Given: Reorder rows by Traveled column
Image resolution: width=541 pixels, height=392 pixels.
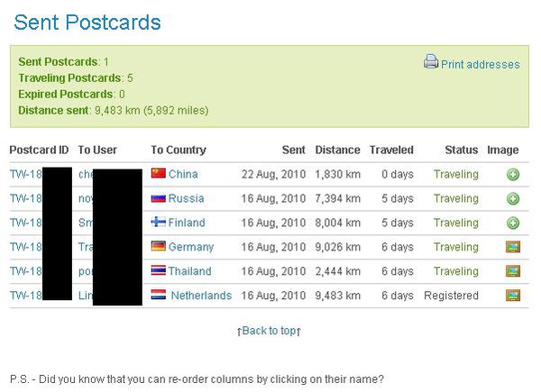Looking at the screenshot, I should coord(391,150).
